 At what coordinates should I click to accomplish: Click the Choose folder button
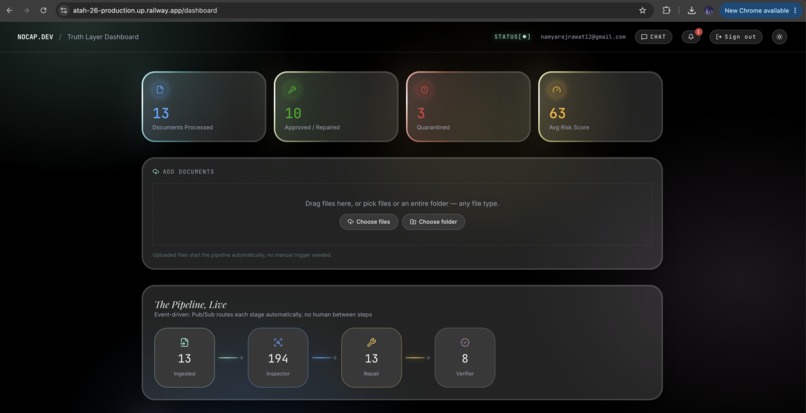(433, 222)
